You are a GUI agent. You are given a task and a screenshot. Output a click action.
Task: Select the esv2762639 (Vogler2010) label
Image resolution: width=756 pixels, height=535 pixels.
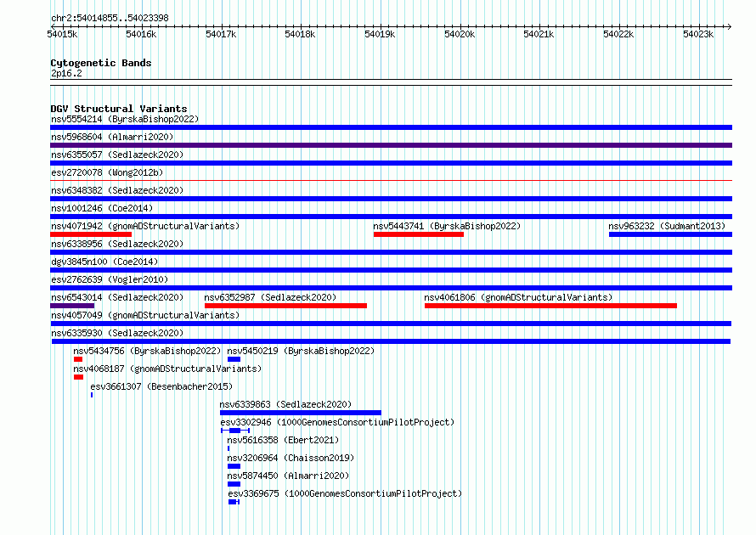point(110,279)
